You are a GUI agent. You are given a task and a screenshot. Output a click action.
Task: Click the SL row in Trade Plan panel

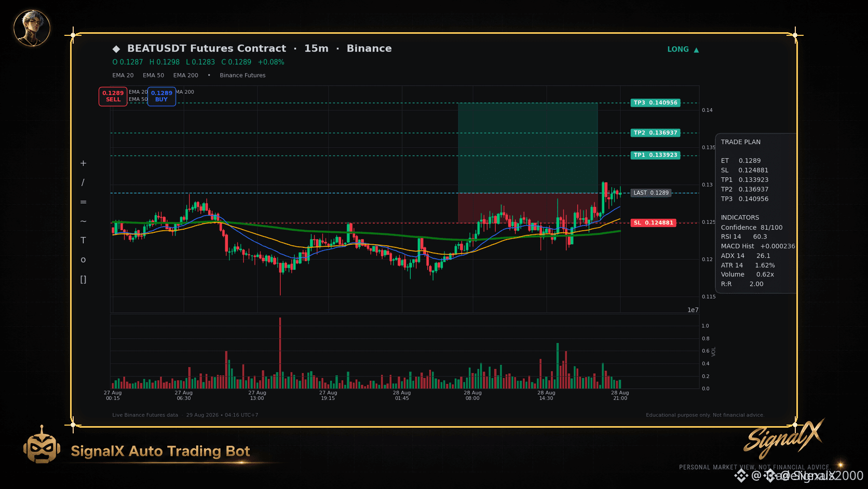pyautogui.click(x=744, y=170)
